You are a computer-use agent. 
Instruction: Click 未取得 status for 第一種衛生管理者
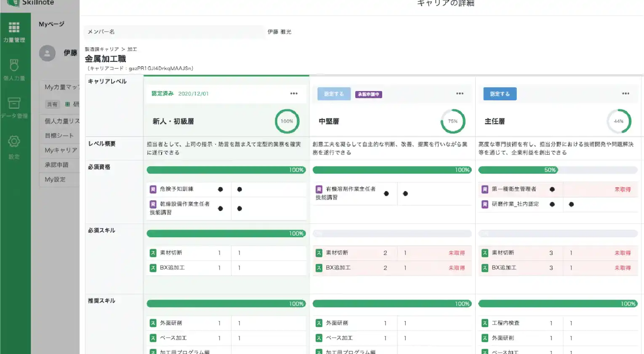(x=623, y=190)
